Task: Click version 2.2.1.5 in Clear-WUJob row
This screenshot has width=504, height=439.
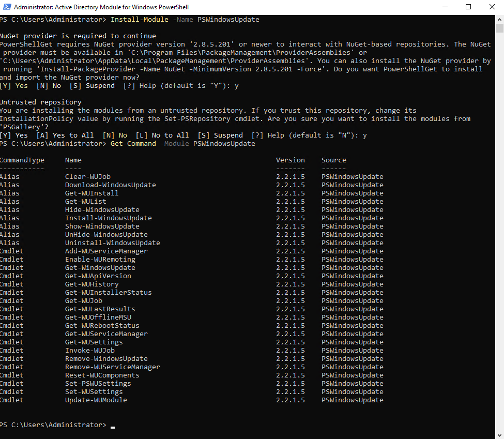Action: click(x=290, y=176)
